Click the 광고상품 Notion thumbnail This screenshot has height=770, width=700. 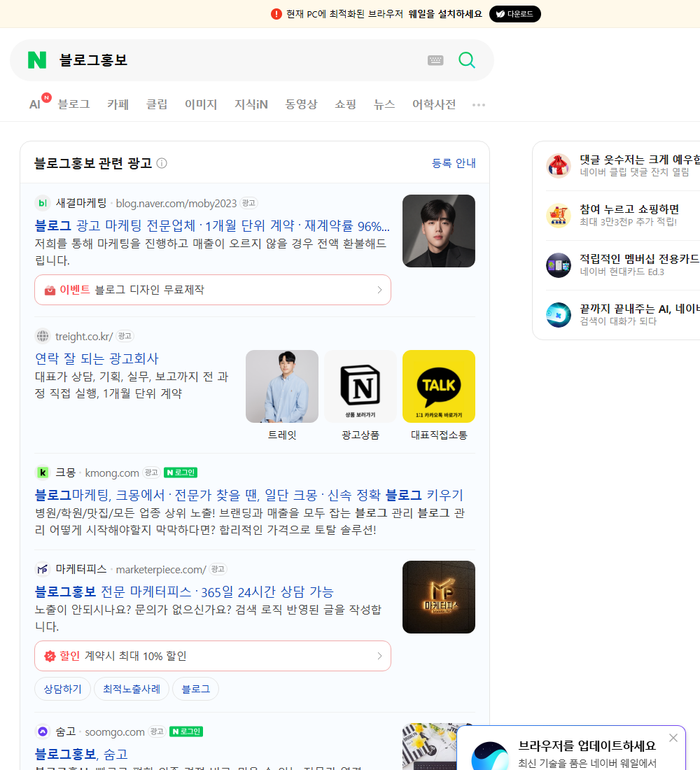click(x=360, y=386)
